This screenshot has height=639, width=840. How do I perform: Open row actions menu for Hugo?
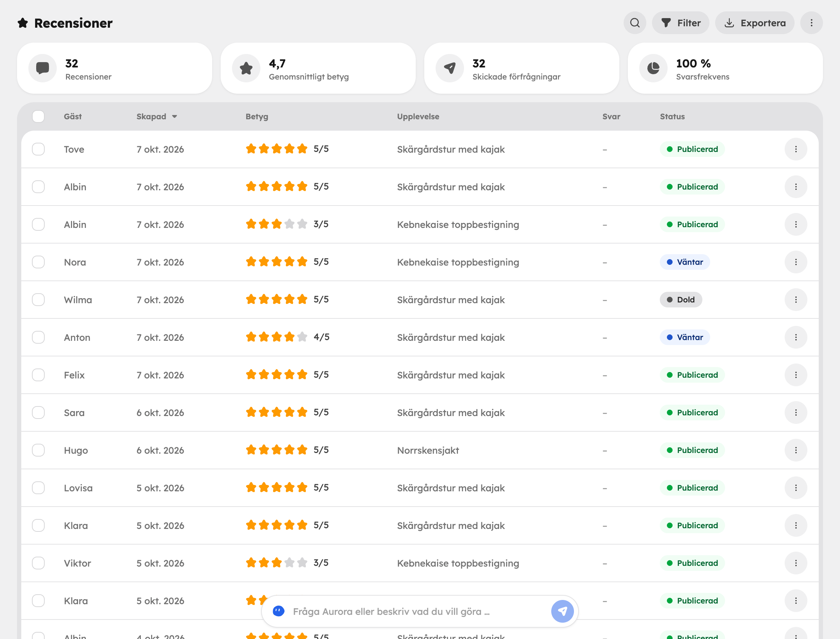[x=796, y=450]
